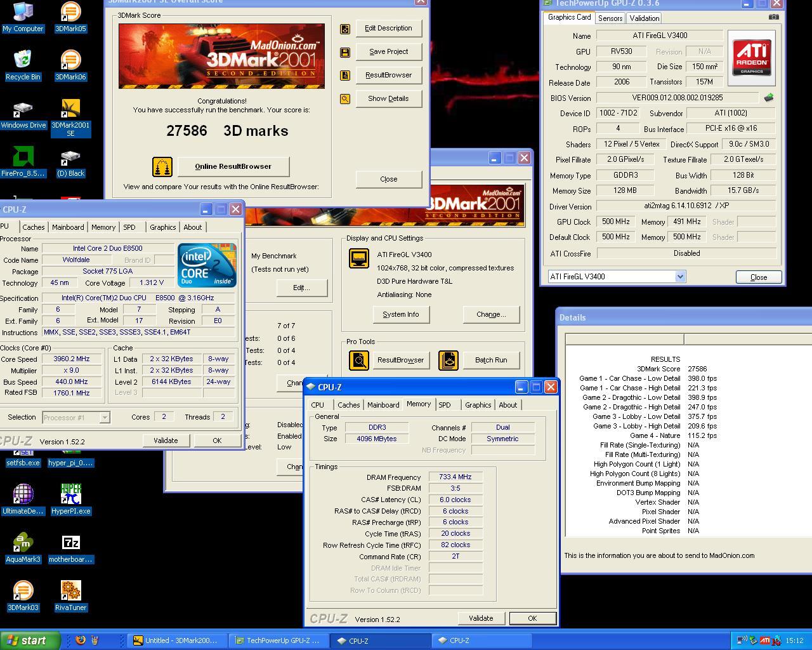Open the Windows Start menu
The image size is (812, 650).
[30, 640]
